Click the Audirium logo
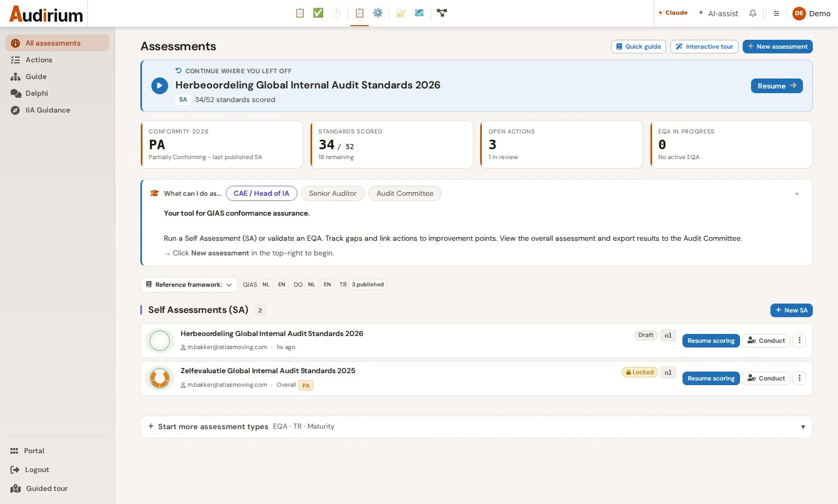Image resolution: width=838 pixels, height=504 pixels. tap(46, 14)
